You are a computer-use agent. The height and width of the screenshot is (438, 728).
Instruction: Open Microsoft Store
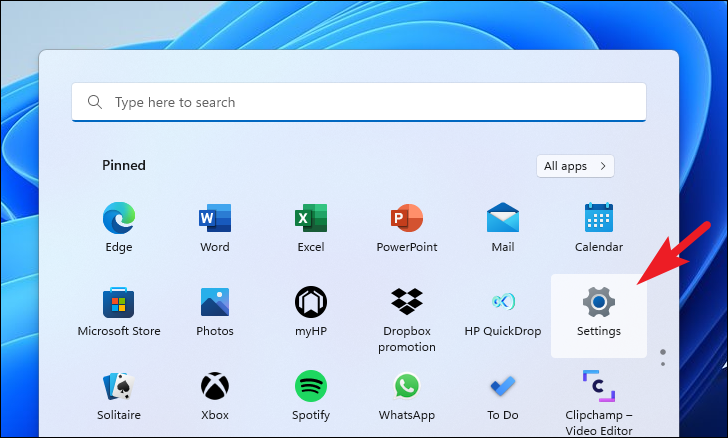click(x=119, y=311)
